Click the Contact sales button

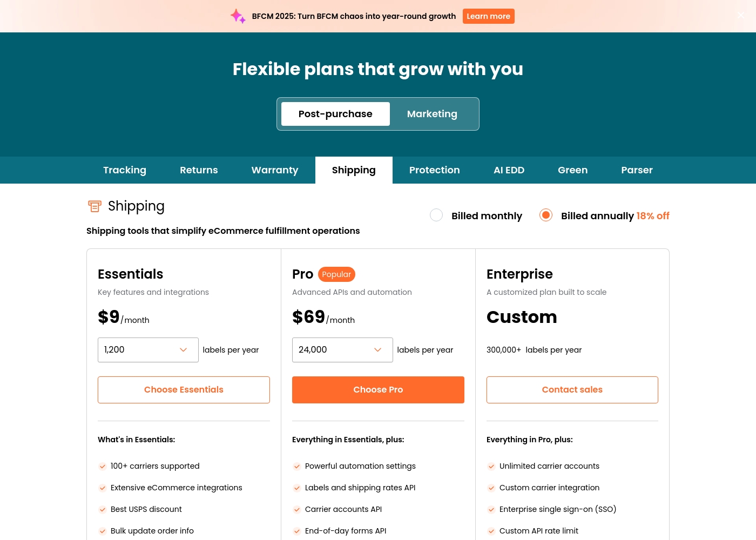(572, 390)
